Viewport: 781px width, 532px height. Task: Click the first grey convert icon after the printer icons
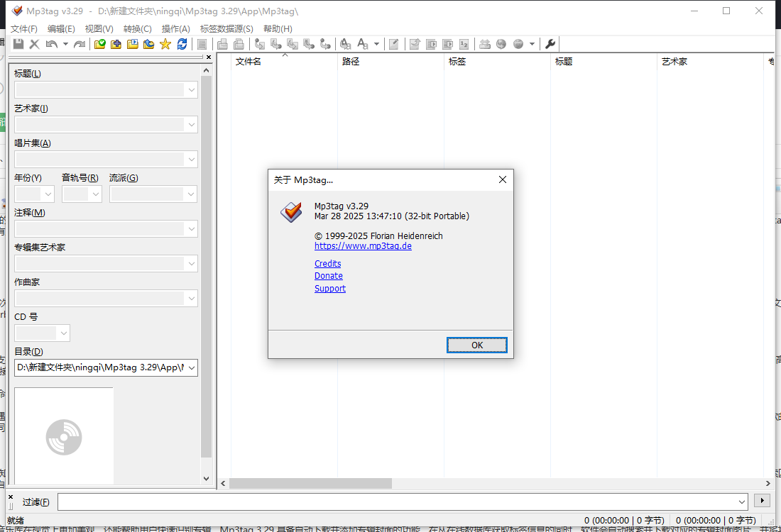click(x=259, y=44)
